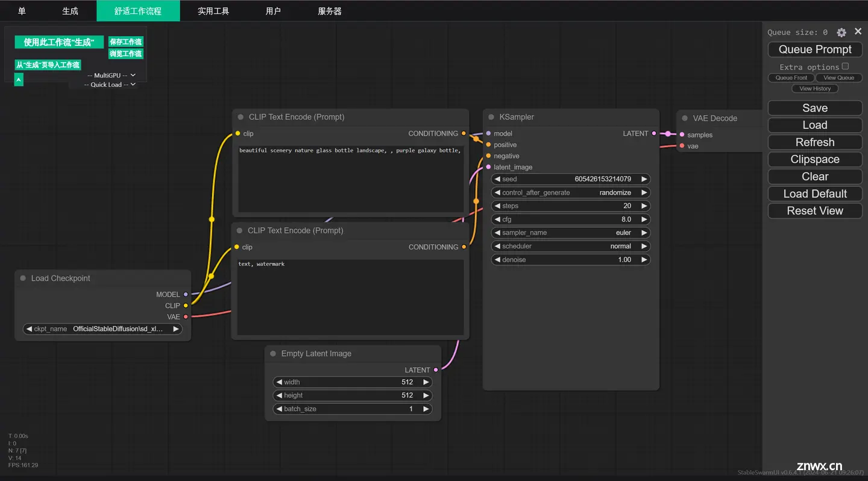Open the 用户 tab
The width and height of the screenshot is (868, 481).
pyautogui.click(x=273, y=11)
